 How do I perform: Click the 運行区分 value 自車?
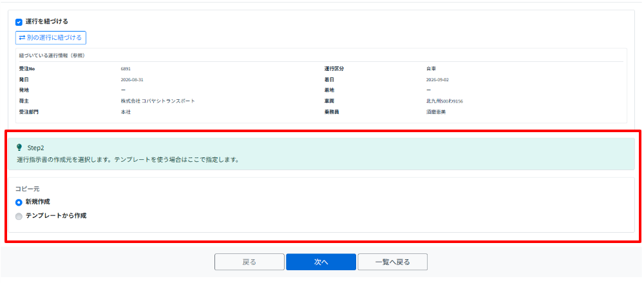[431, 69]
